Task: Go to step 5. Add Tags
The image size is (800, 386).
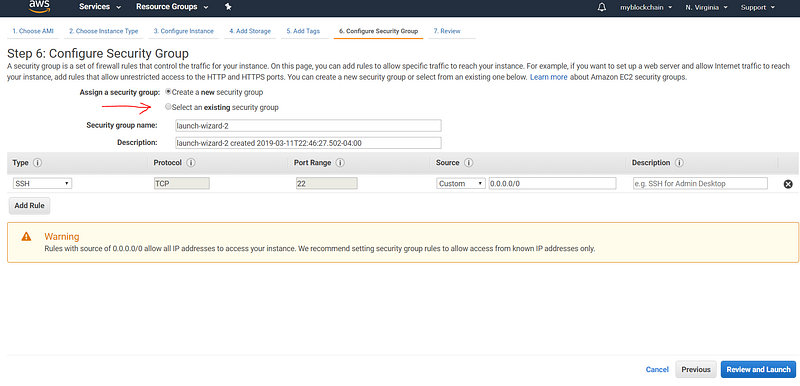Action: [303, 31]
